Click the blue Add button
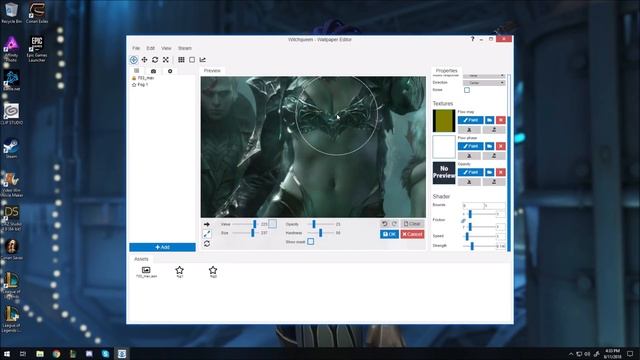The image size is (640, 360). click(162, 247)
